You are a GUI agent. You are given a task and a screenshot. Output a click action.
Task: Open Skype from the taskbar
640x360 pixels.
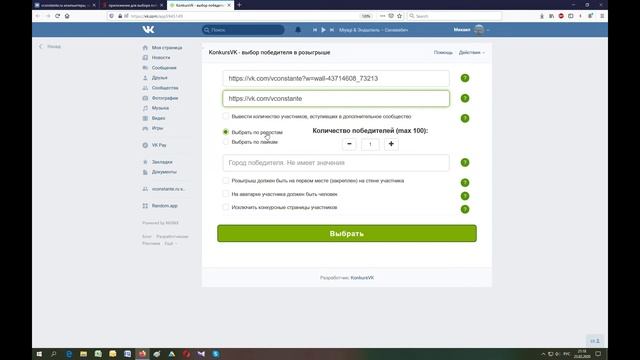click(x=216, y=354)
